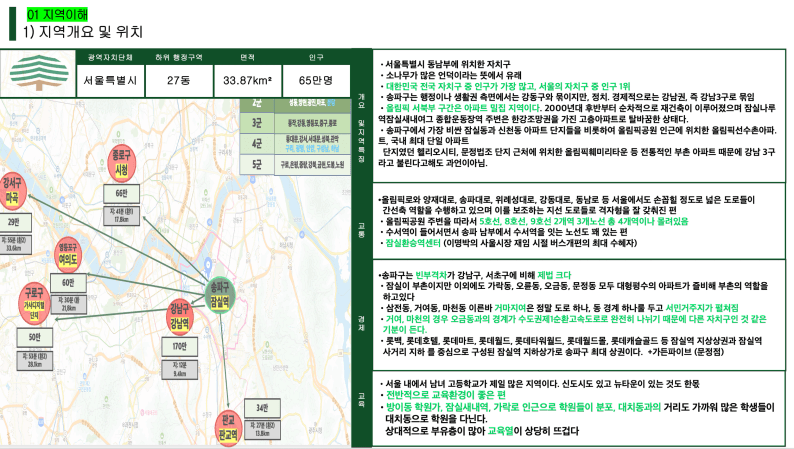Click the text '+가든파이브 (문정점)'
This screenshot has width=794, height=449.
pyautogui.click(x=686, y=352)
